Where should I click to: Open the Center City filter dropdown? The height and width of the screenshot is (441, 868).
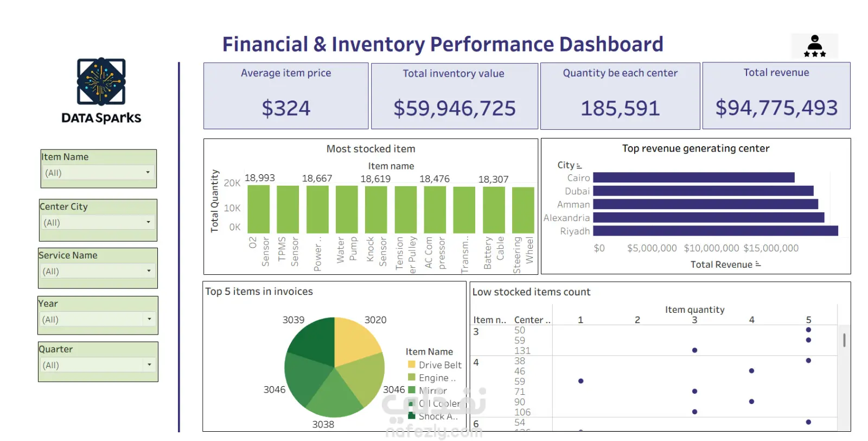pos(148,222)
